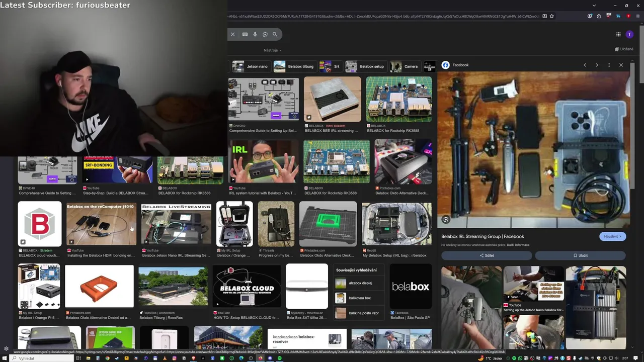The width and height of the screenshot is (644, 362).
Task: Click the Navštívit visit button
Action: click(612, 236)
